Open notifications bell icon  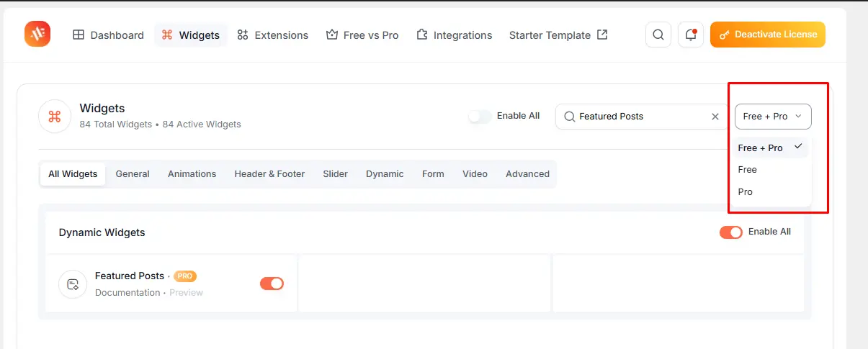[690, 35]
